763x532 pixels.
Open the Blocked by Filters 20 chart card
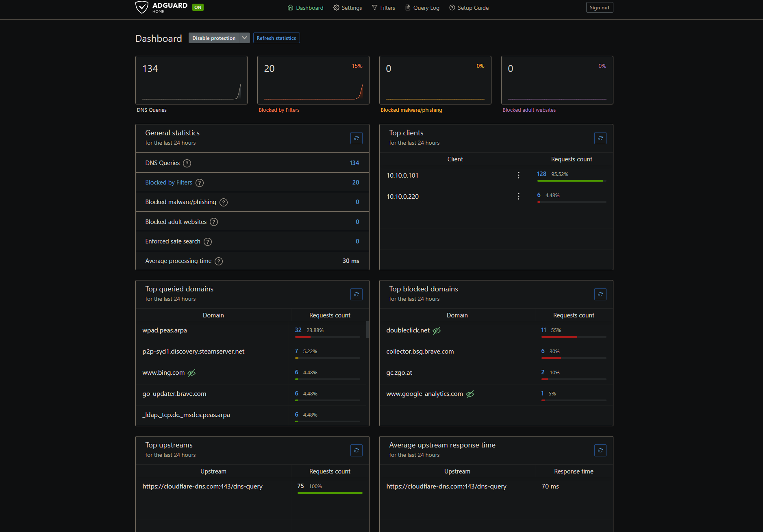click(x=313, y=80)
